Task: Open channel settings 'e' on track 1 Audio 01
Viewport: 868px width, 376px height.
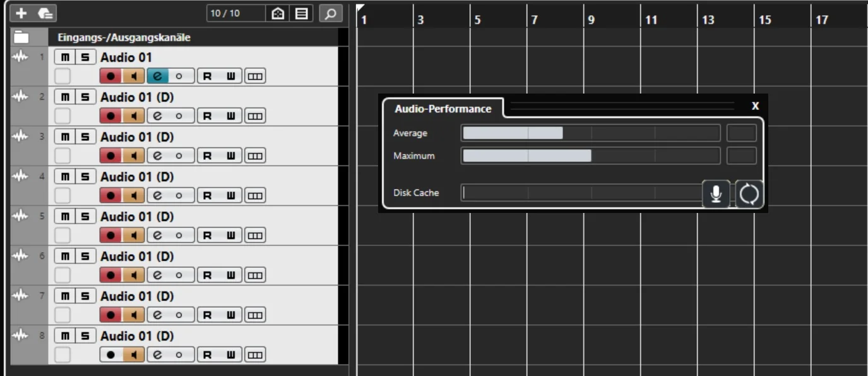Action: tap(158, 76)
